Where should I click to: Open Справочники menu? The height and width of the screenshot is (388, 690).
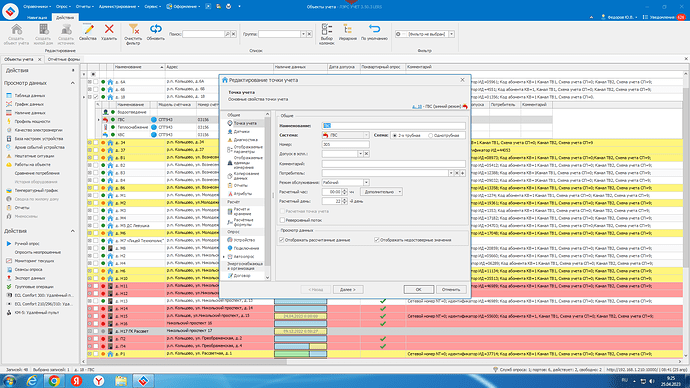point(37,7)
